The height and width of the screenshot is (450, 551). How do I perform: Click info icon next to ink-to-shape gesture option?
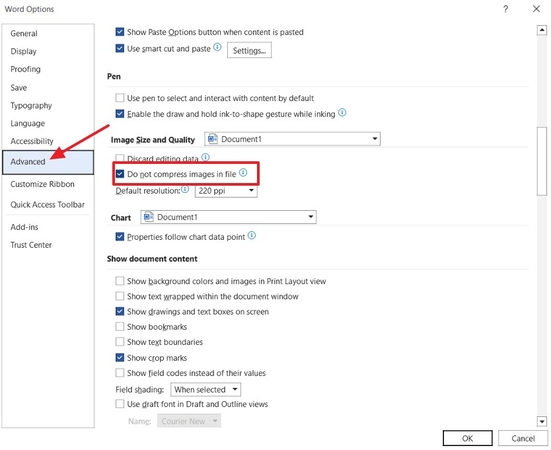(x=342, y=112)
